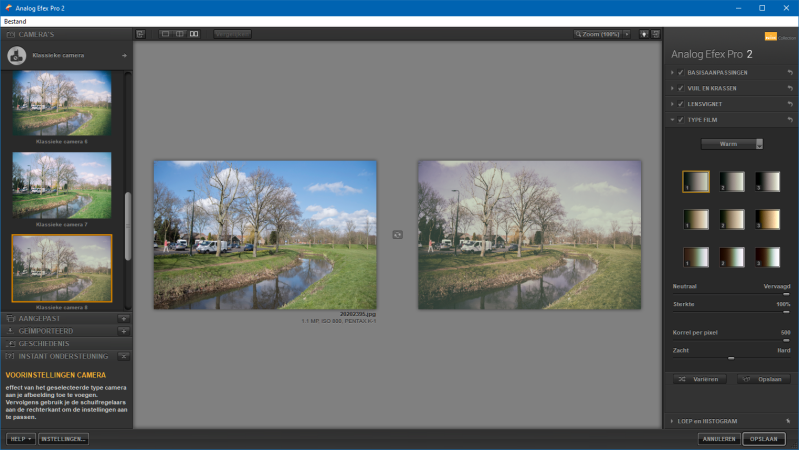The image size is (799, 450).
Task: Toggle the left panel visibility icon
Action: pyautogui.click(x=140, y=34)
